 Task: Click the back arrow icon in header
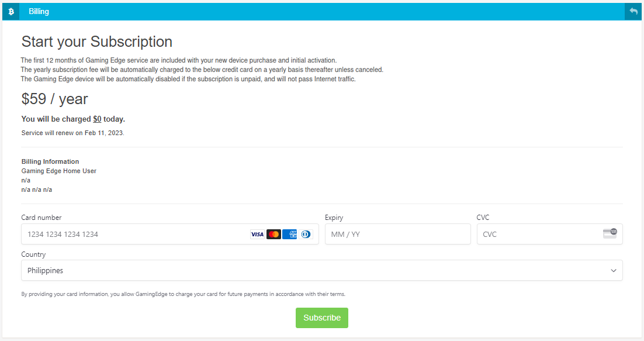(x=633, y=12)
